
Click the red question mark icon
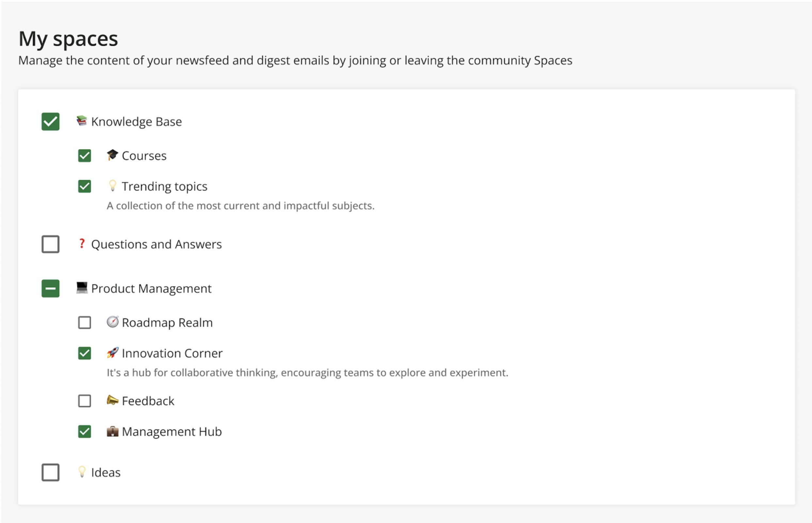click(x=82, y=244)
